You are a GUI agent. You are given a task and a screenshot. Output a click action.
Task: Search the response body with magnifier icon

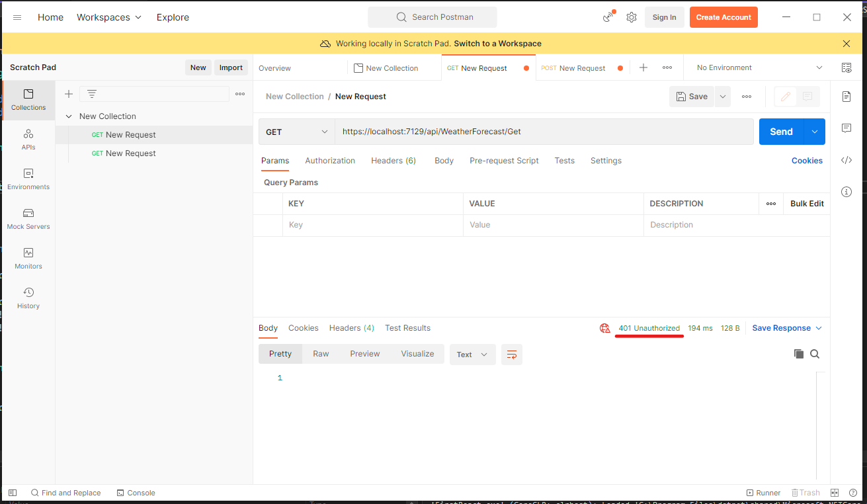click(x=815, y=354)
